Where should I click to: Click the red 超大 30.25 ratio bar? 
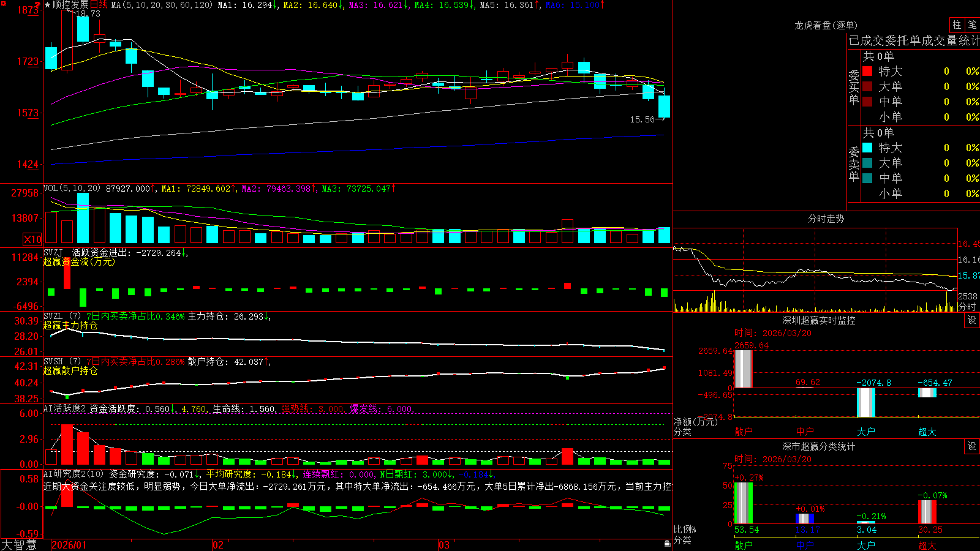pyautogui.click(x=927, y=512)
